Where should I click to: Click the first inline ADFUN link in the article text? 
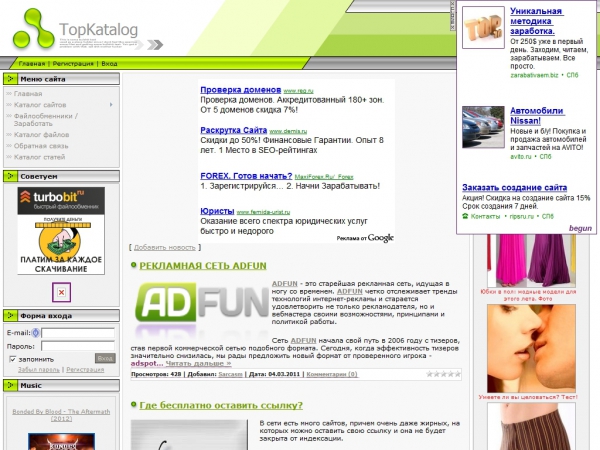pos(285,284)
